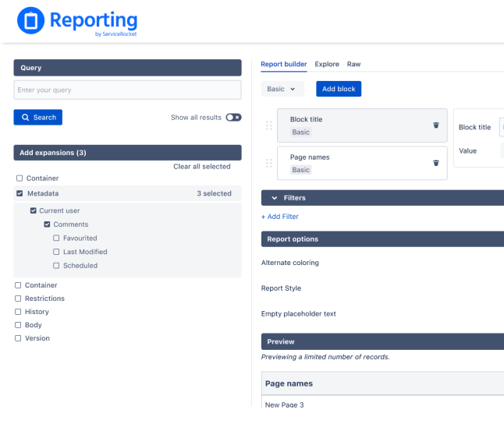This screenshot has width=504, height=424.
Task: Focus the Enter your query field
Action: pyautogui.click(x=127, y=90)
